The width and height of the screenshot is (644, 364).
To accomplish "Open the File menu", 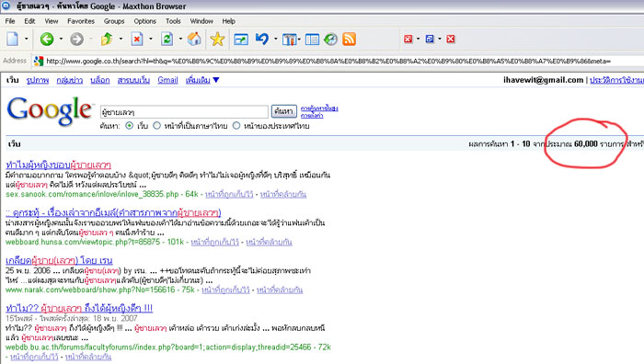I will pyautogui.click(x=10, y=21).
